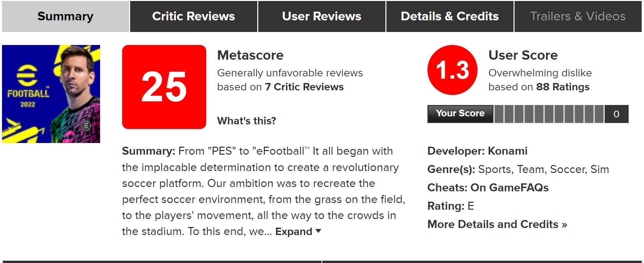Open the Konami developer link
The image size is (644, 263).
point(508,151)
